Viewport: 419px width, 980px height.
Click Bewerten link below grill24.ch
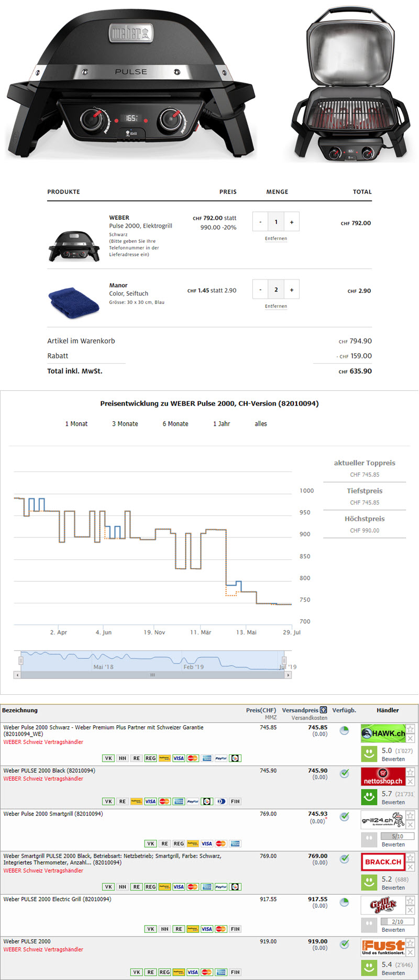point(393,844)
